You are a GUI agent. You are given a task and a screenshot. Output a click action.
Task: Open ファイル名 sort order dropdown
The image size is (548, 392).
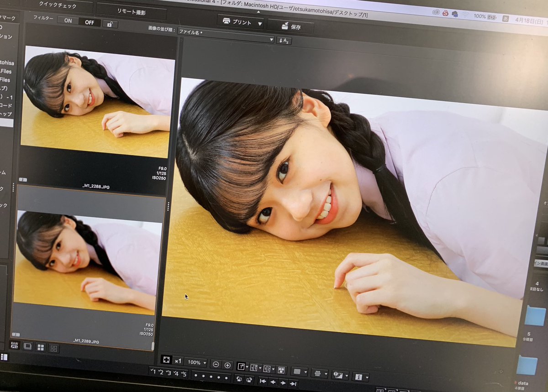(226, 36)
